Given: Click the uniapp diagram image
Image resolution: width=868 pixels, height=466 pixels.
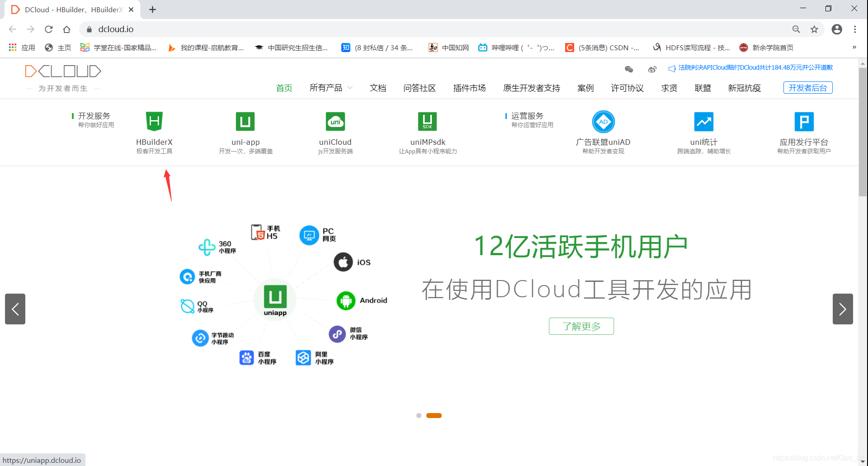Looking at the screenshot, I should 283,295.
